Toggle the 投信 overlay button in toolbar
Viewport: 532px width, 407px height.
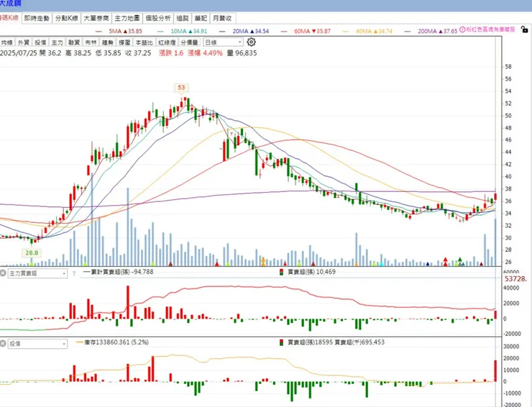40,42
